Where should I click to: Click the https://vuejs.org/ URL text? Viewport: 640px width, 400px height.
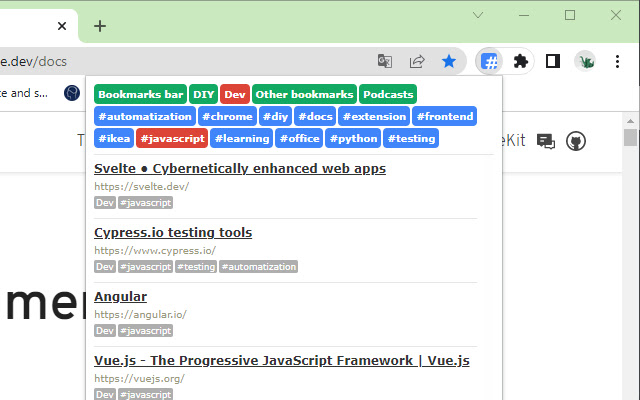pyautogui.click(x=140, y=378)
